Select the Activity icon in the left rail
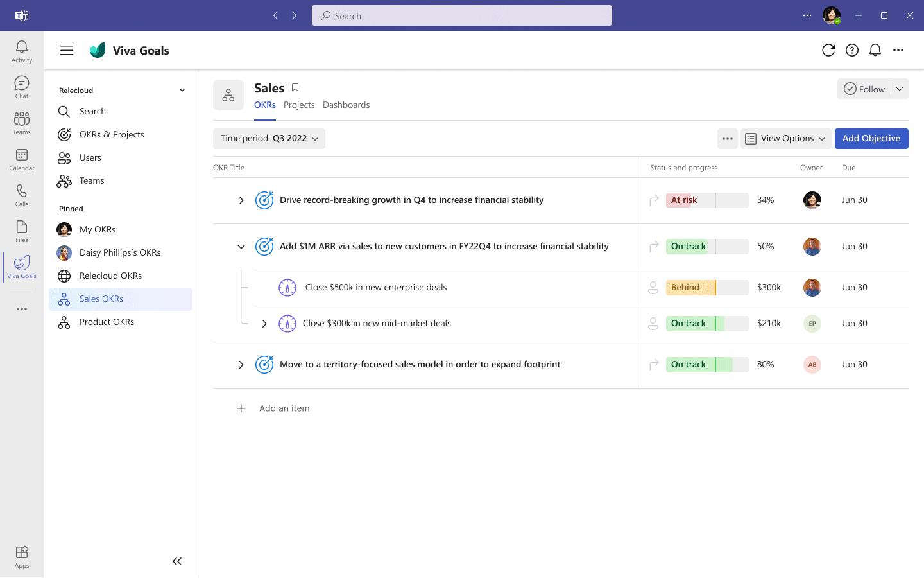Screen dimensions: 924x578 tap(21, 50)
